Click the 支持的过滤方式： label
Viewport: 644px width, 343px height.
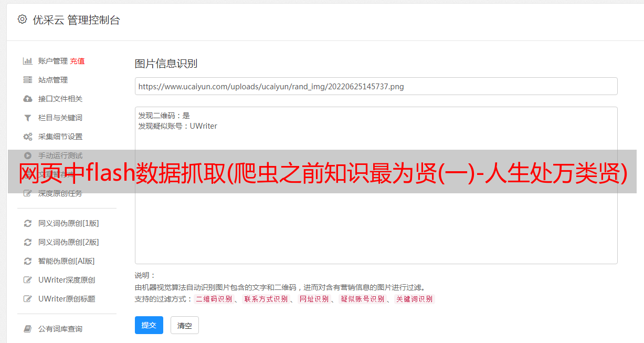[163, 299]
